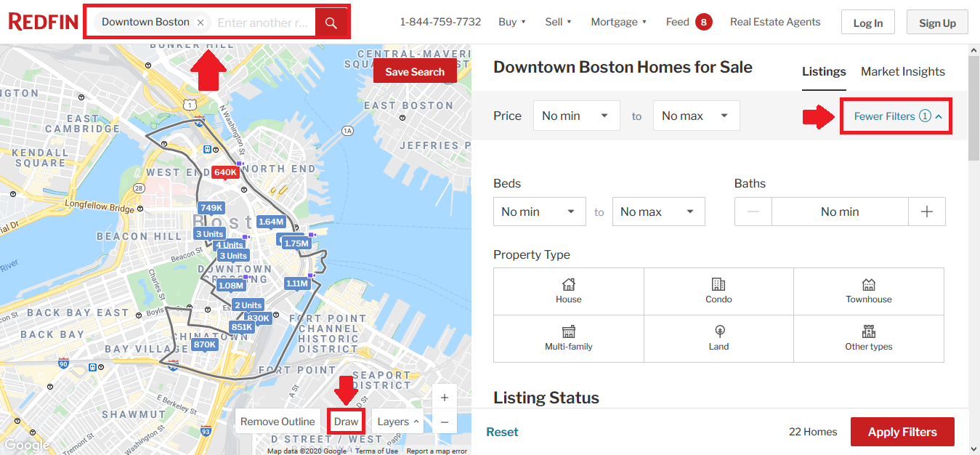The width and height of the screenshot is (980, 455).
Task: Click the Save Search button
Action: click(x=415, y=71)
